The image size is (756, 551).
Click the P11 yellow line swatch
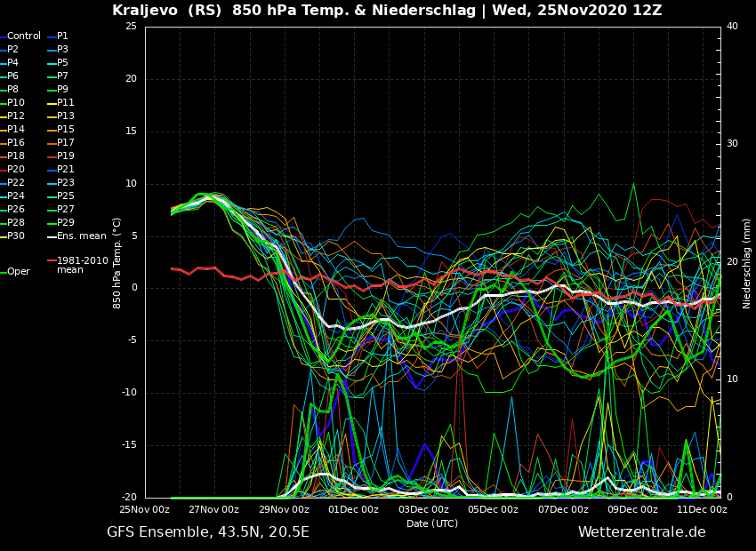pyautogui.click(x=52, y=103)
